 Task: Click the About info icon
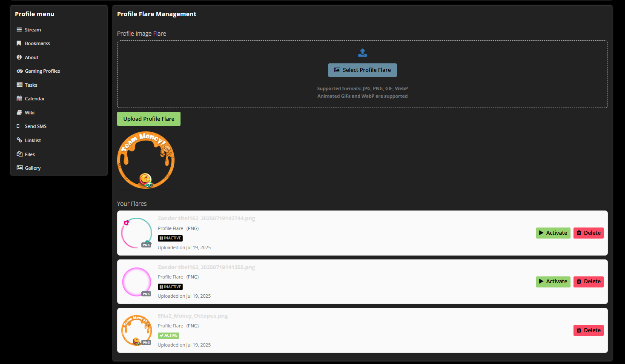coord(19,57)
